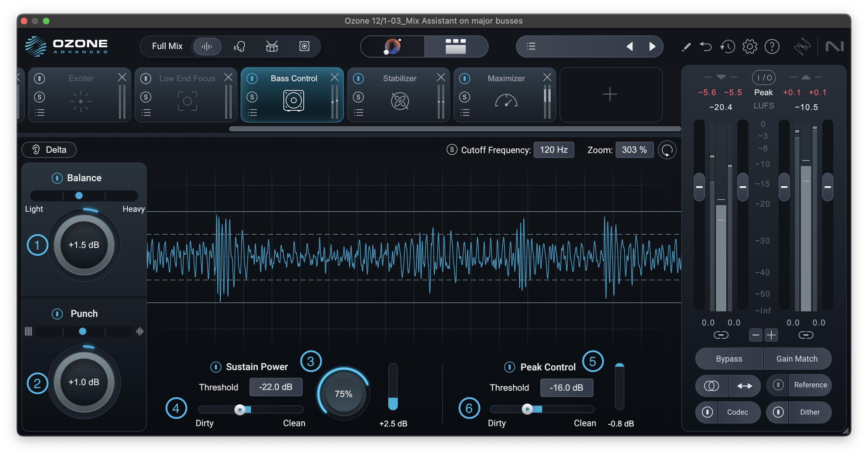Open the help question mark
The height and width of the screenshot is (456, 868).
click(772, 46)
